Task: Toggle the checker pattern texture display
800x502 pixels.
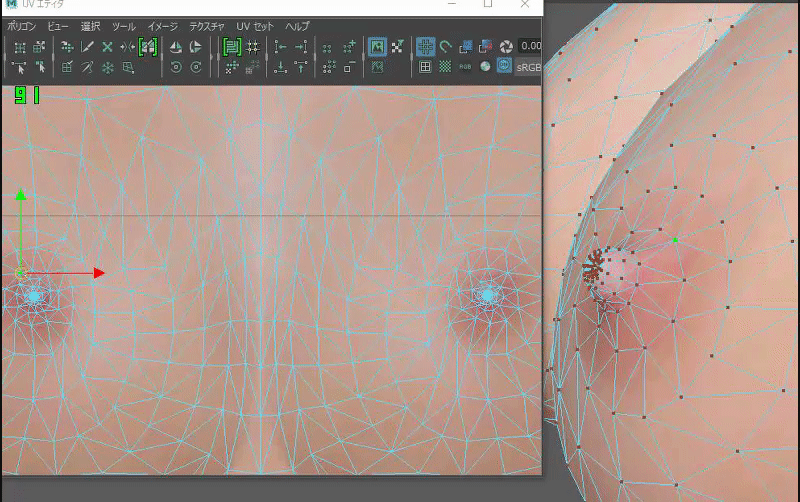Action: [x=445, y=68]
